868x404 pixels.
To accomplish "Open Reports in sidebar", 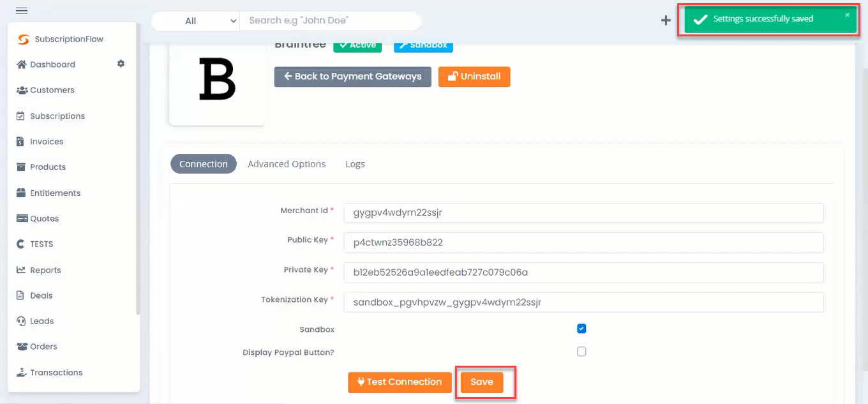I will tap(45, 270).
